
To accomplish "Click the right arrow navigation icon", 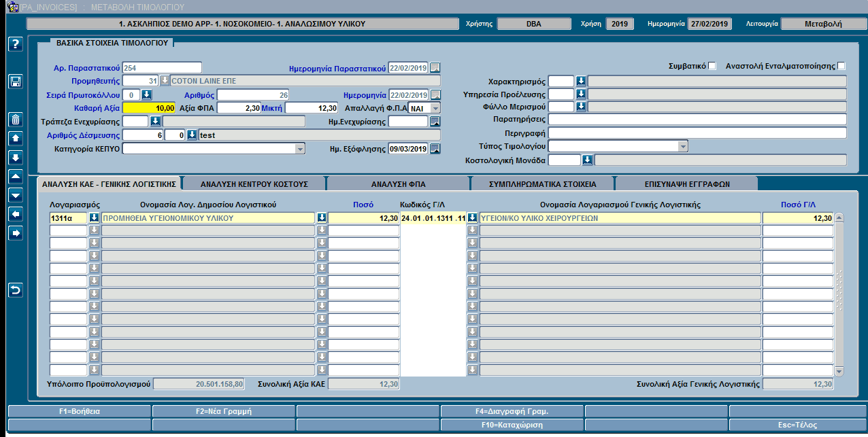I will point(16,233).
